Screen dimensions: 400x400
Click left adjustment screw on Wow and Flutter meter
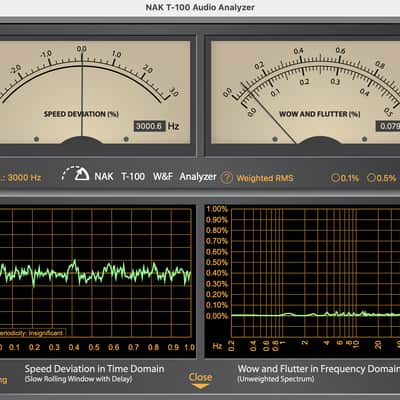click(x=275, y=139)
